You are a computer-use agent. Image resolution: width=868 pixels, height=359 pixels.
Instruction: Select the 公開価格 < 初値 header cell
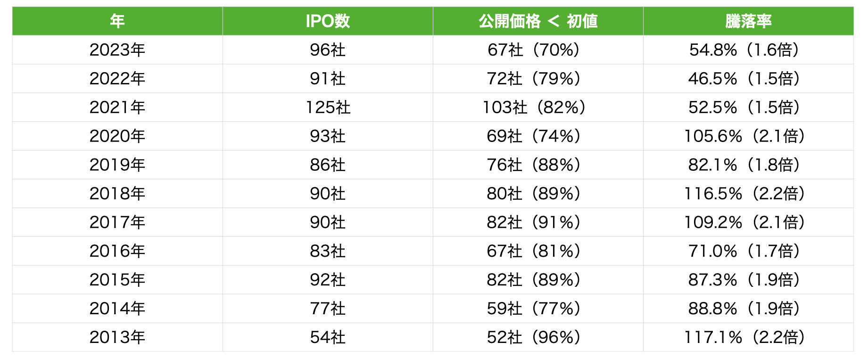point(537,21)
